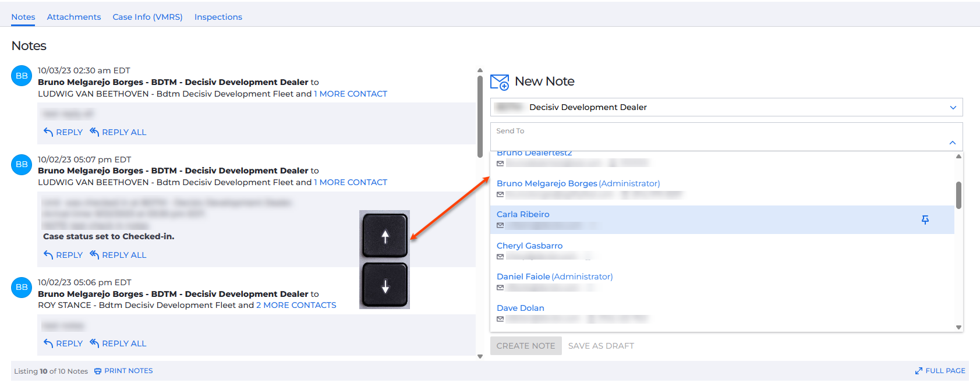Click the envelope icon under Dave Dolan

pos(500,319)
